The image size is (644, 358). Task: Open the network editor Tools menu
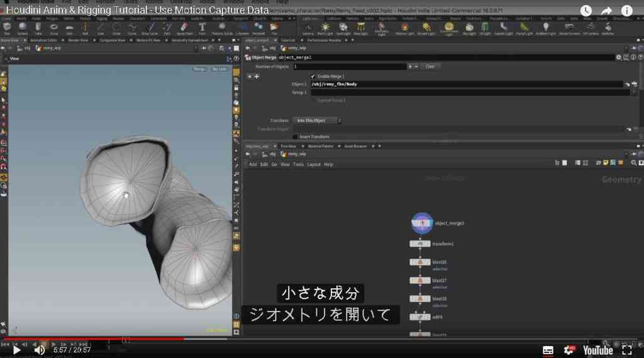coord(298,165)
